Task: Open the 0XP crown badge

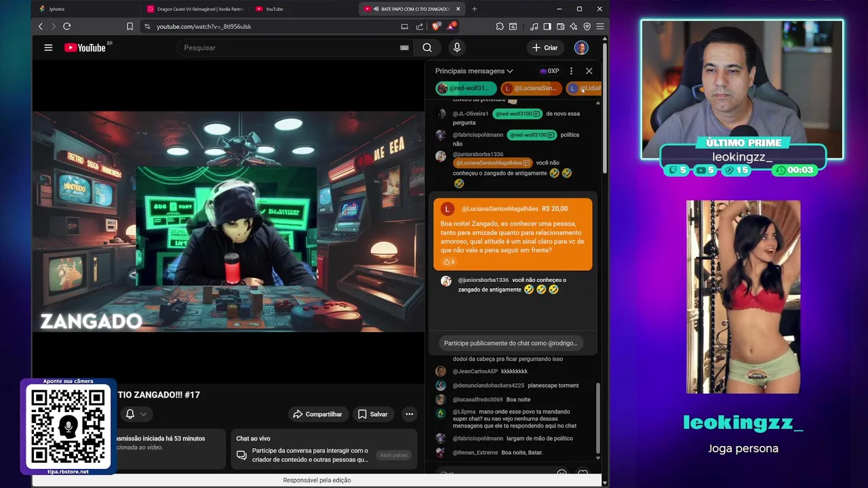Action: [x=549, y=70]
